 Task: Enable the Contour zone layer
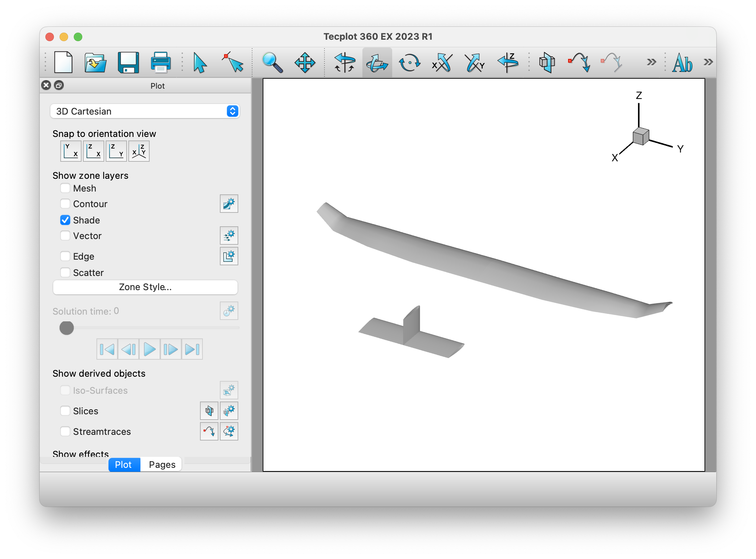65,204
